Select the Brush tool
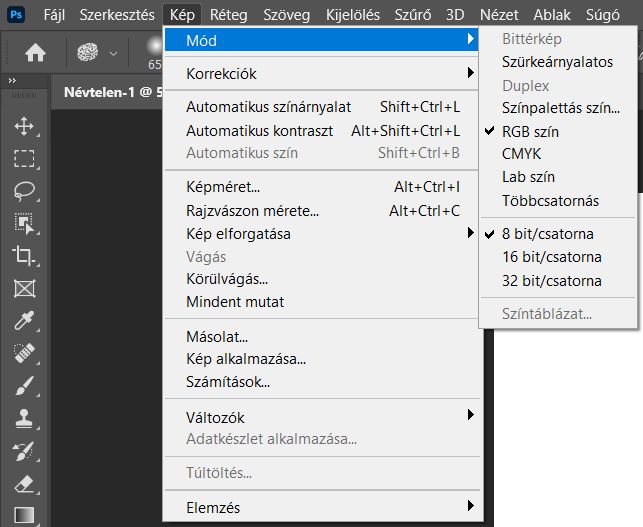 (24, 385)
